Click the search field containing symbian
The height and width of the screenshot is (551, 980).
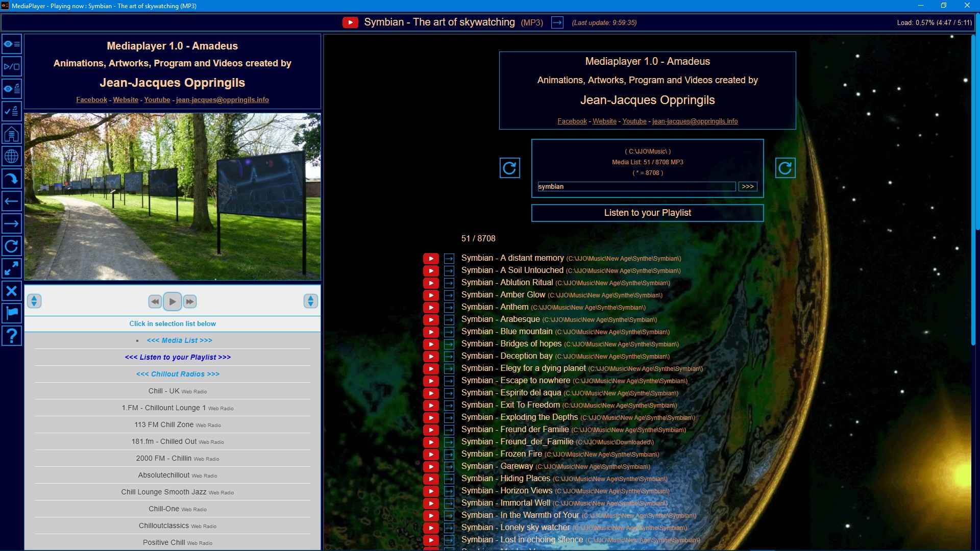click(x=636, y=186)
